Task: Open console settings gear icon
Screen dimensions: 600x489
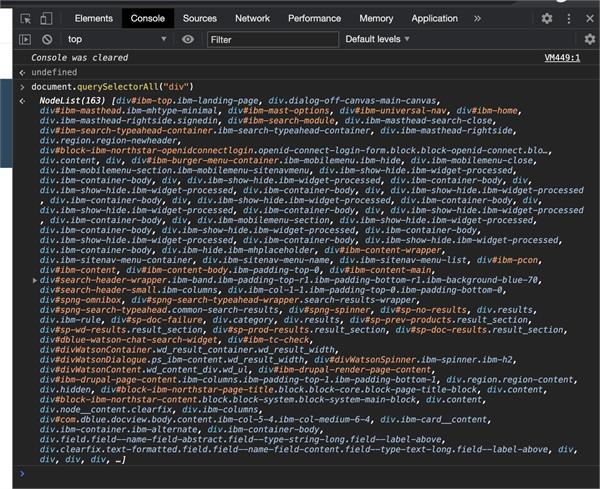Action: pos(590,39)
